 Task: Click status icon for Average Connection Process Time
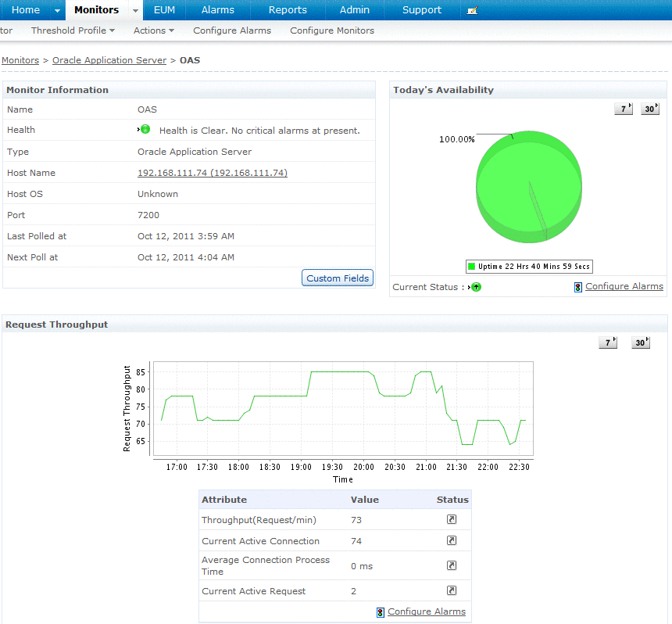(452, 565)
